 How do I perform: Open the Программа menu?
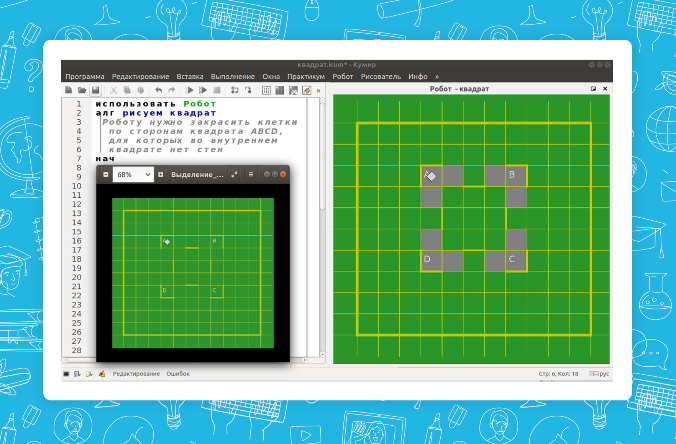[x=85, y=76]
